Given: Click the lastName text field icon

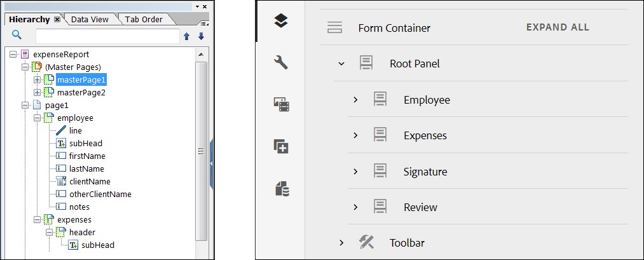Looking at the screenshot, I should coord(61,169).
